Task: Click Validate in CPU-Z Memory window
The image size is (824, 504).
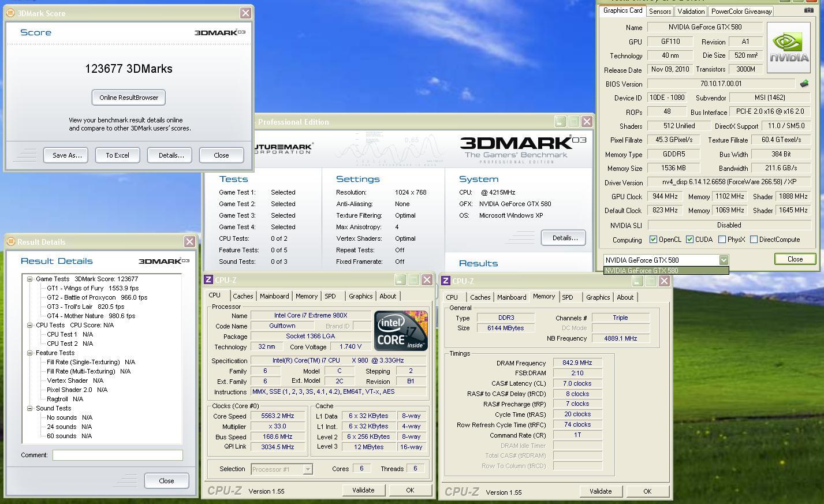Action: point(601,491)
